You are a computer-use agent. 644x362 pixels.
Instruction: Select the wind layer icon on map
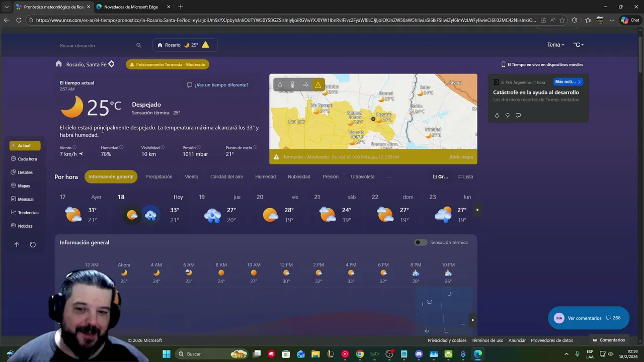305,85
